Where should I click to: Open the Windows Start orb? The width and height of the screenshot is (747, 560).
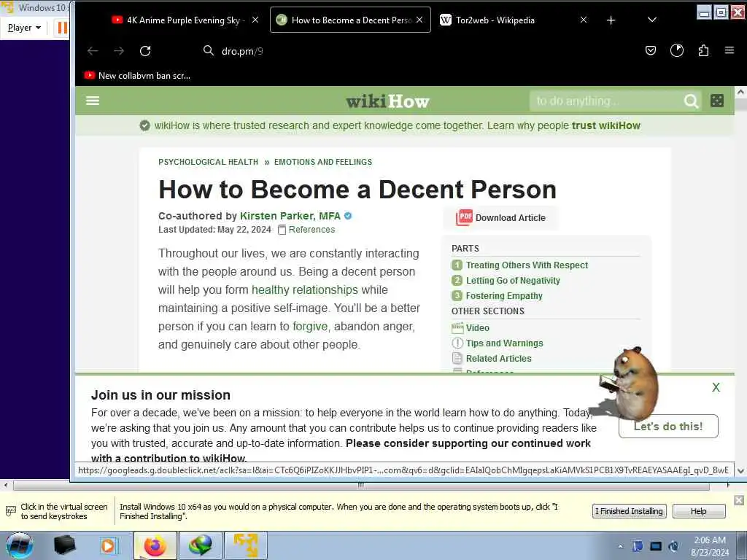19,545
